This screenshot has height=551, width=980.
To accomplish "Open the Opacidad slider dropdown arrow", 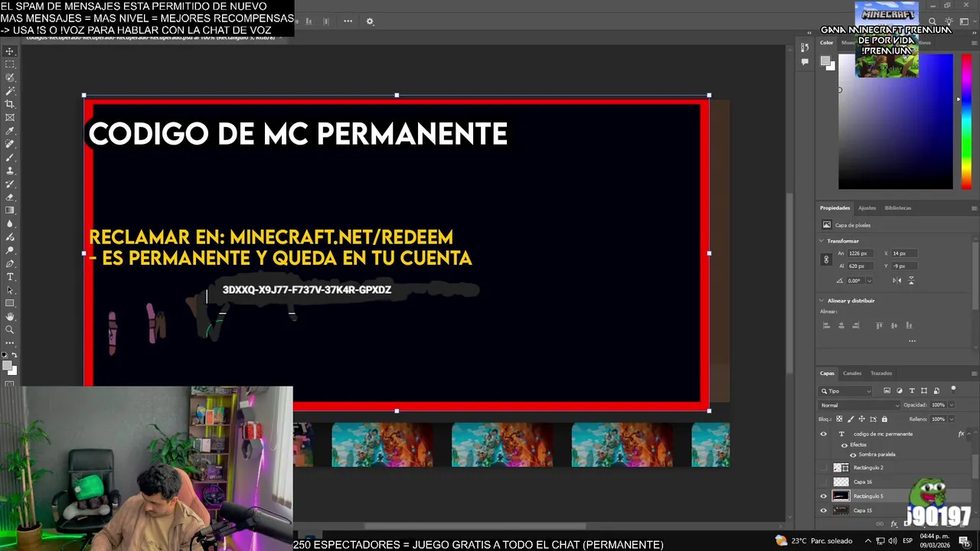I will coord(951,405).
